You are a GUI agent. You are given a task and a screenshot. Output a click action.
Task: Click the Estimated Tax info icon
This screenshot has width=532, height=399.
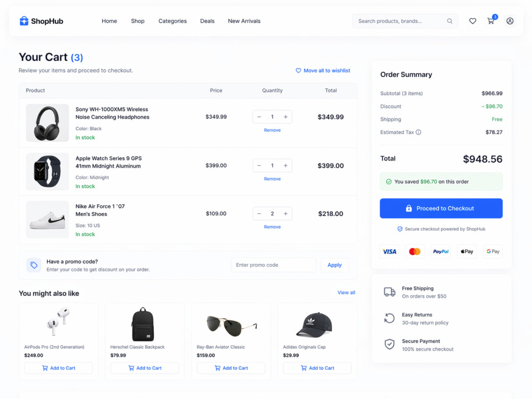(x=418, y=132)
